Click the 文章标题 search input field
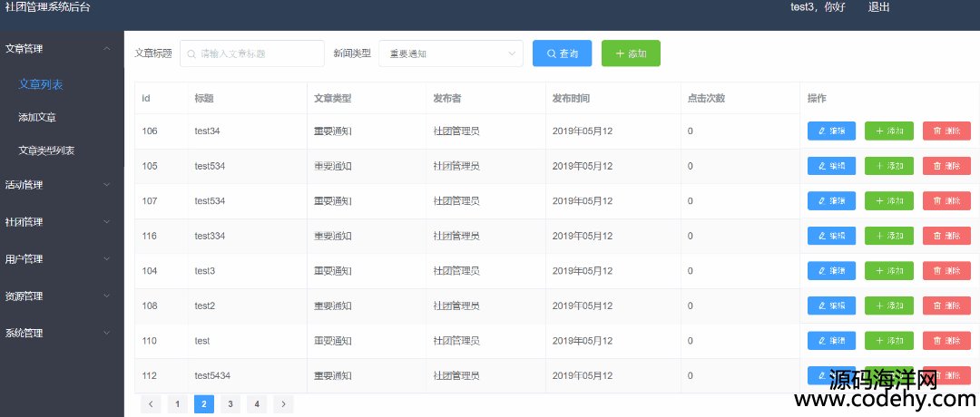This screenshot has height=417, width=980. pos(252,53)
